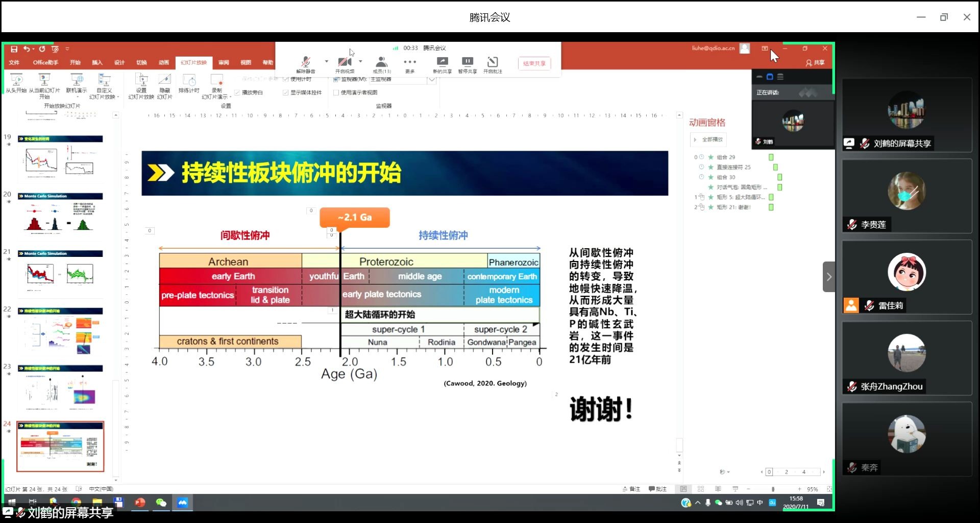Toggle Play Narrations (播放旁白) checkbox
The width and height of the screenshot is (980, 523).
[237, 93]
